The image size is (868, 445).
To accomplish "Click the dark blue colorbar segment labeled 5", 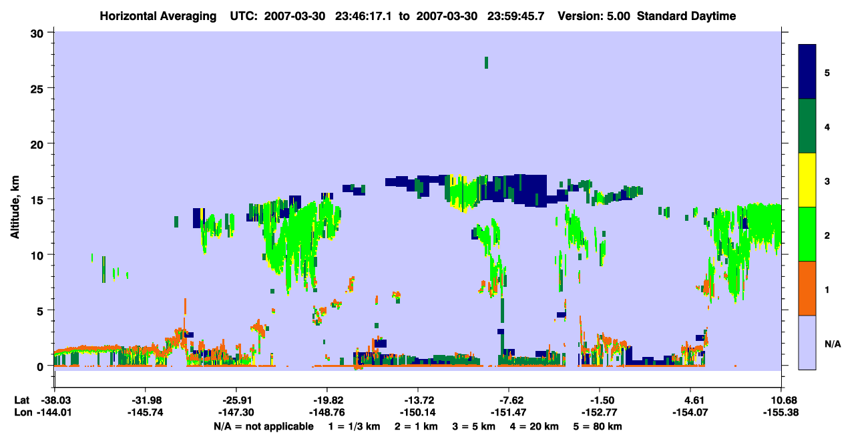I will (807, 72).
